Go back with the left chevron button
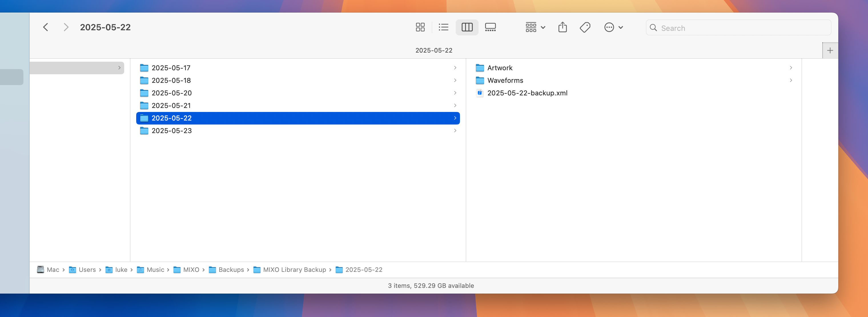This screenshot has width=868, height=317. click(46, 27)
